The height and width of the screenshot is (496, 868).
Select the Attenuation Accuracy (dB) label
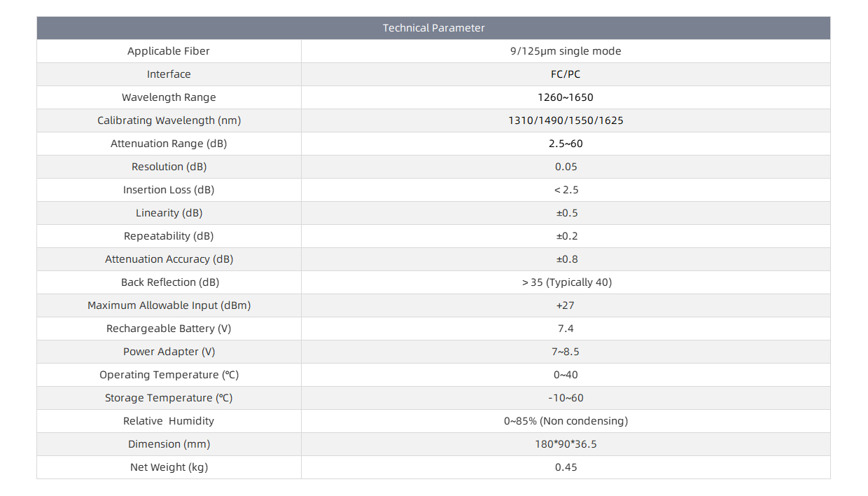(x=169, y=259)
